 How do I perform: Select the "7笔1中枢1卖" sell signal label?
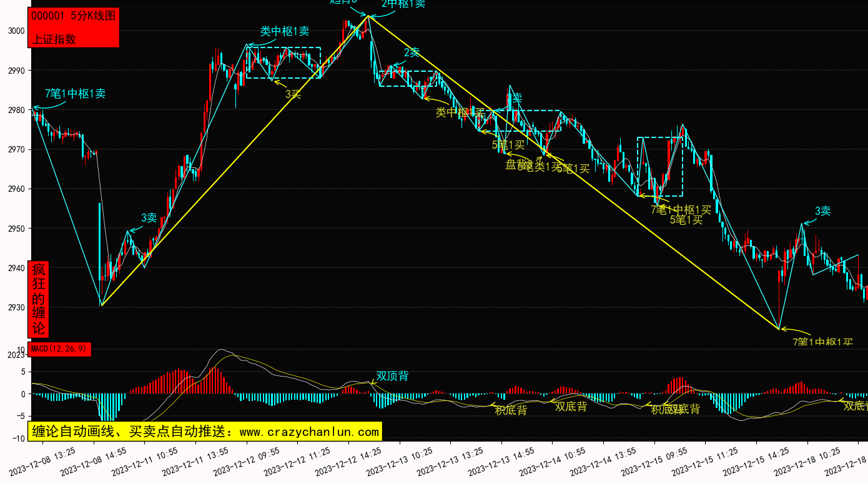(75, 94)
